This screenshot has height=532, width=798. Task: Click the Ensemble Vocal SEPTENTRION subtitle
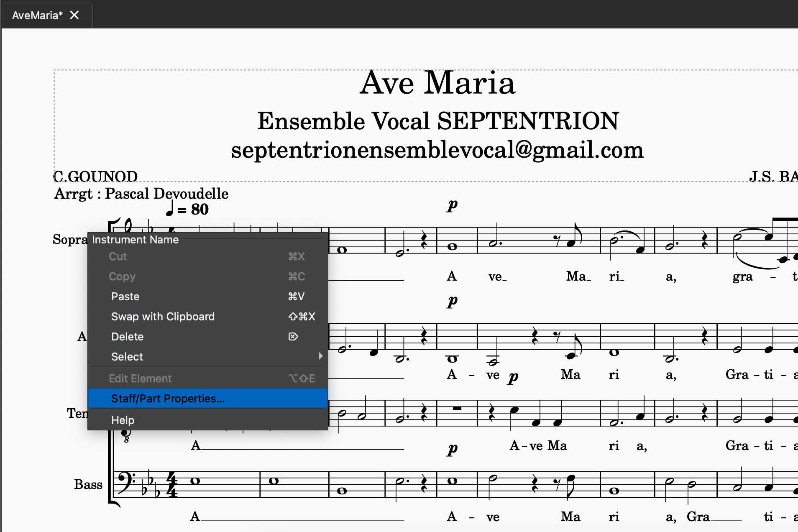coord(438,121)
